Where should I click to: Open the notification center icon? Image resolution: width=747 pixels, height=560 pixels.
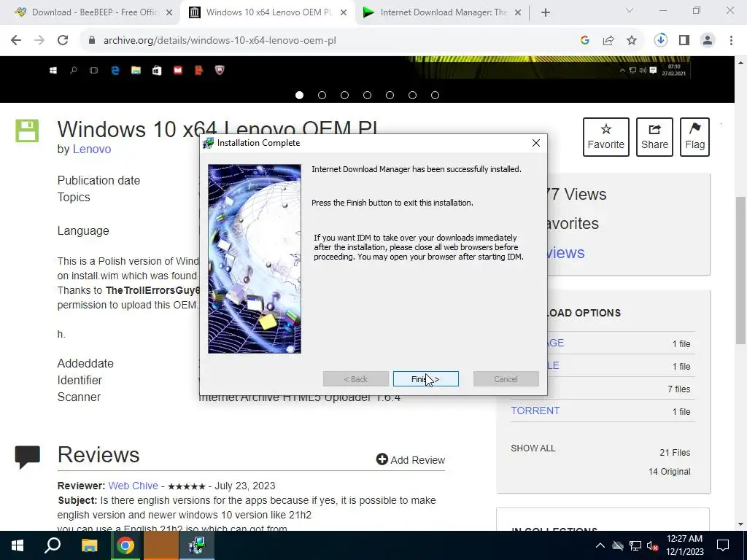tap(723, 545)
